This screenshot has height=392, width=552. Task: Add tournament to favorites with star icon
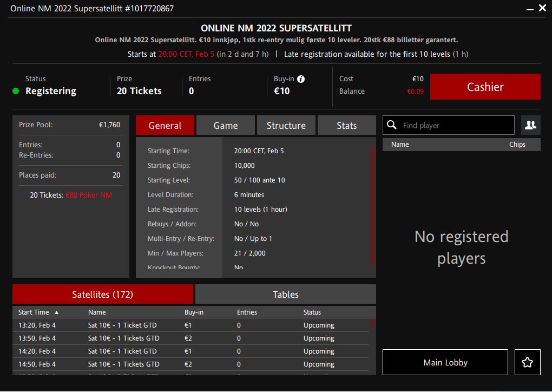click(x=527, y=362)
